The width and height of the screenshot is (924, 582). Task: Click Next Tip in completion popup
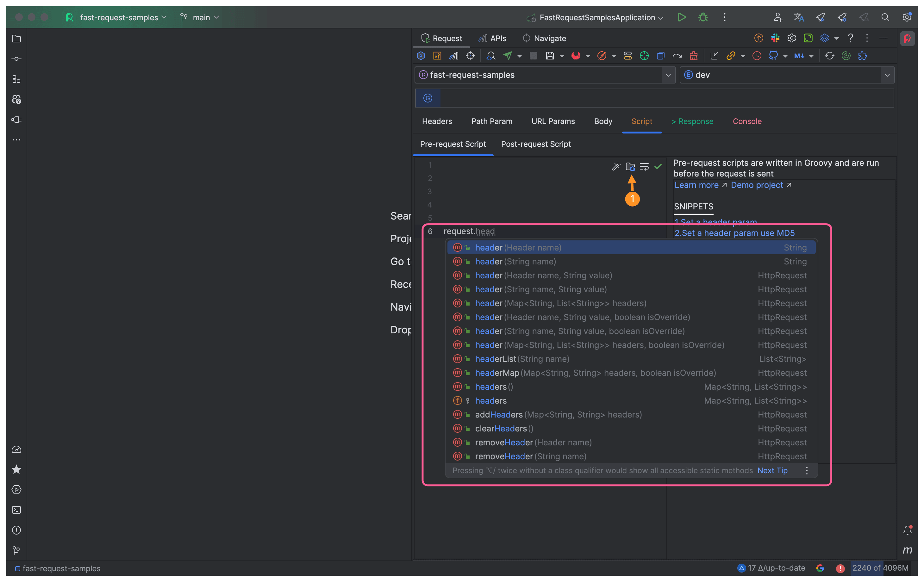pos(772,470)
